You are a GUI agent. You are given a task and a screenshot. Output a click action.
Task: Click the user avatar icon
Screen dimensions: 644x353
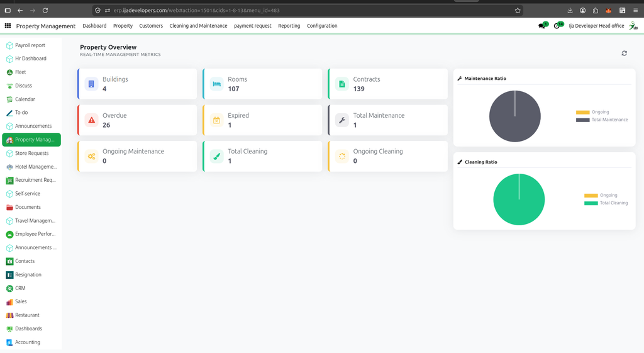click(x=633, y=26)
